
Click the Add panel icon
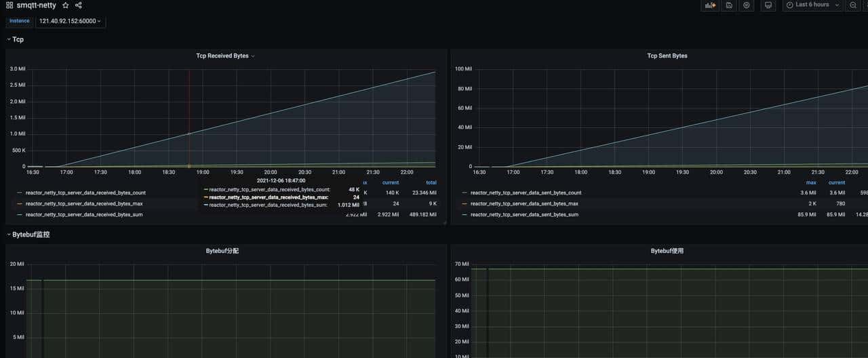[710, 5]
